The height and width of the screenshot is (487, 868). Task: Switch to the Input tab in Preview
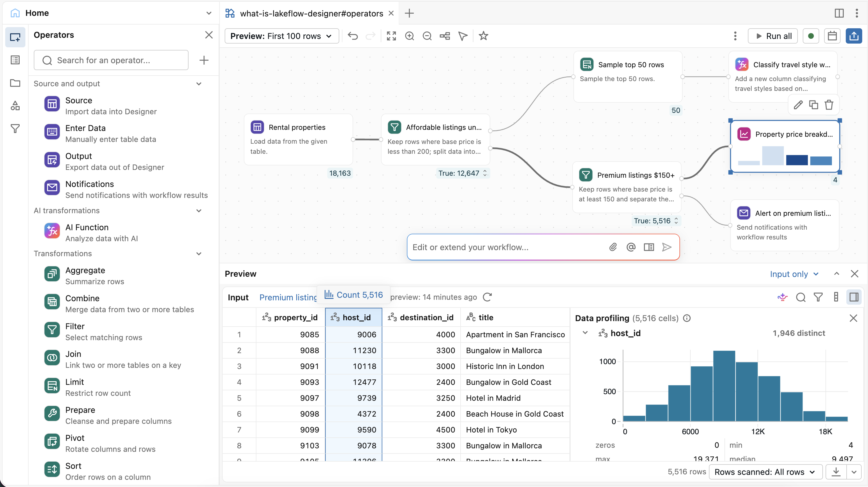point(238,297)
